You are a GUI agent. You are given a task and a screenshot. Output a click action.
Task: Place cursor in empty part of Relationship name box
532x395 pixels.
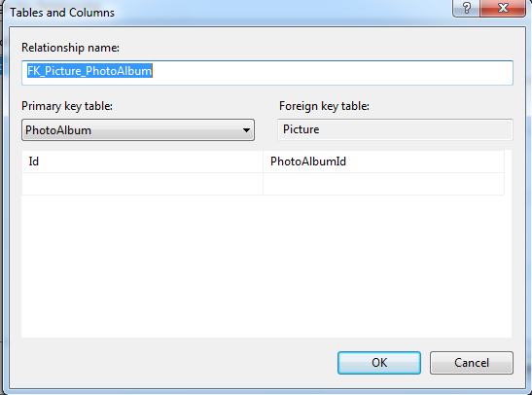click(333, 73)
